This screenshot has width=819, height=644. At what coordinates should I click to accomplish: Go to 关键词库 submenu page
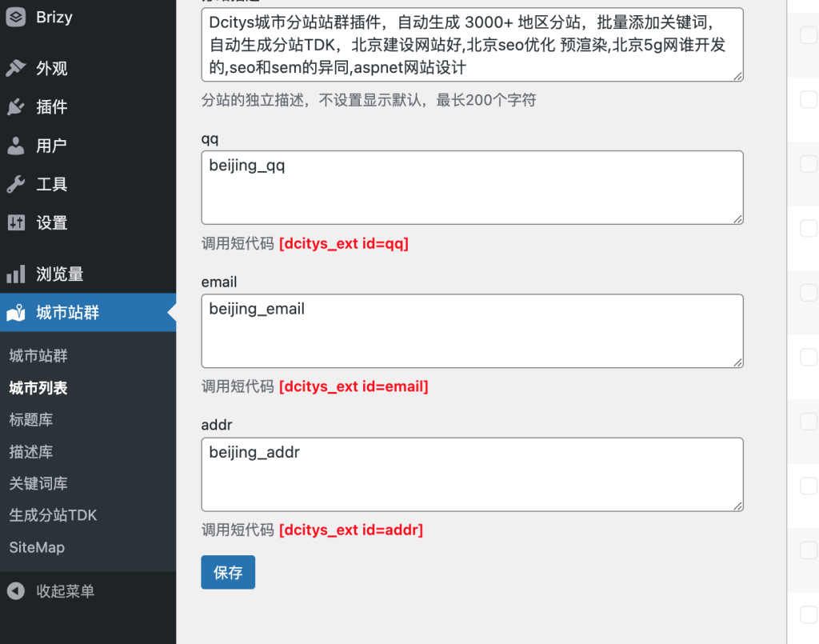coord(38,484)
